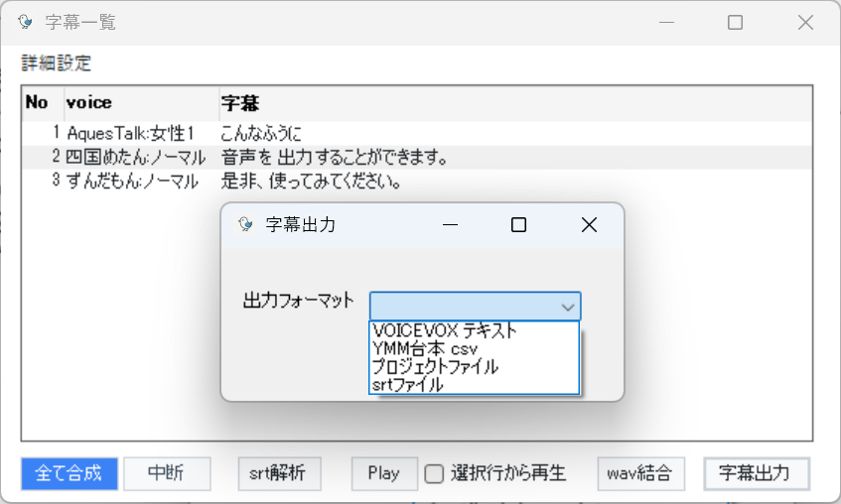841x504 pixels.
Task: Select row 1 AquesTalk:女性1
Action: [417, 133]
